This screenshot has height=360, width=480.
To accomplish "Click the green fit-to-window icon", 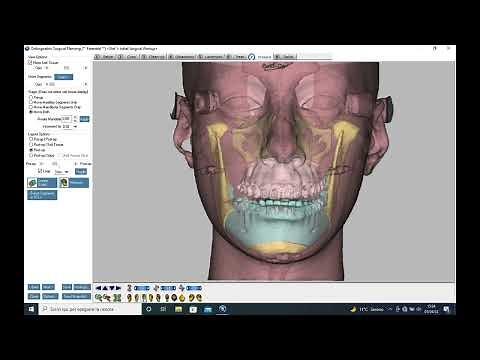I will [x=117, y=298].
